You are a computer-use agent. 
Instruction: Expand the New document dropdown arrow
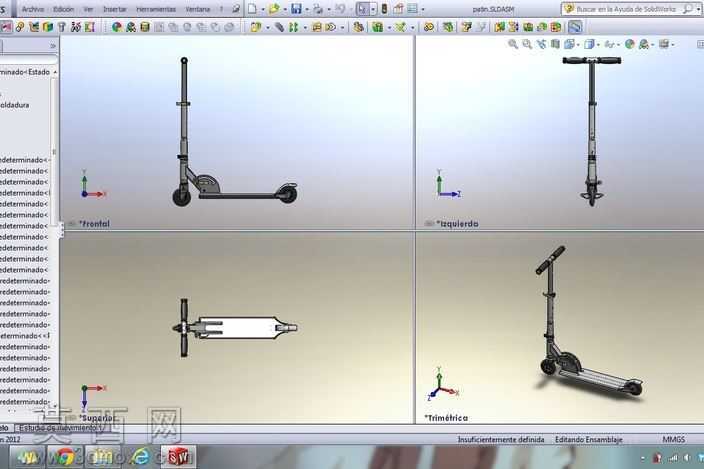pos(263,9)
